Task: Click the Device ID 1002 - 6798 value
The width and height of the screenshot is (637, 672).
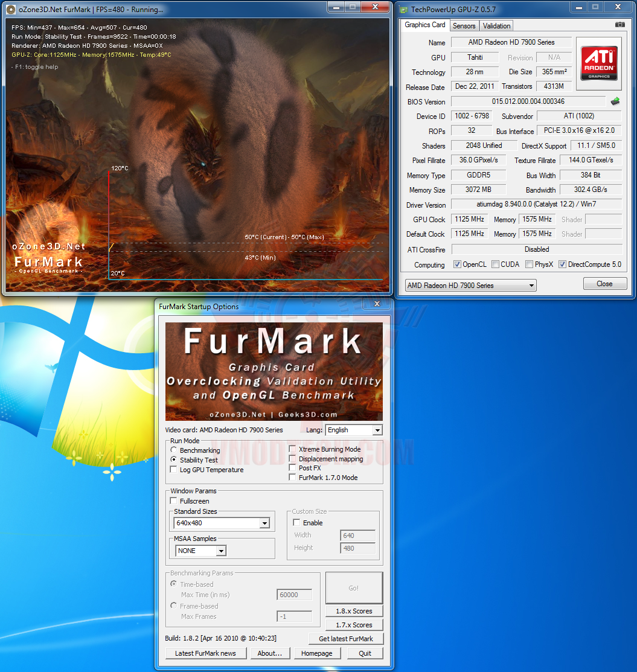Action: (472, 116)
